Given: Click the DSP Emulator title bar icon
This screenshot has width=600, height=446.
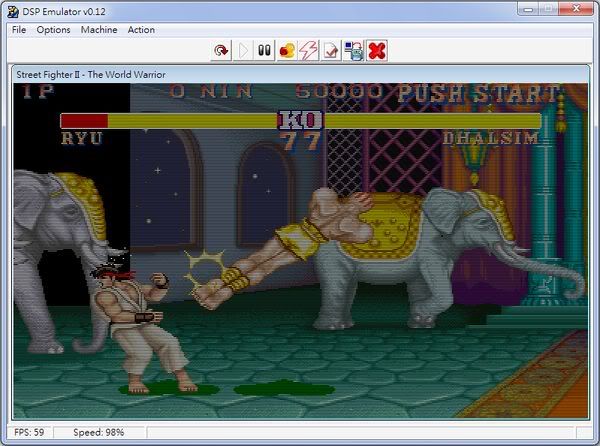Looking at the screenshot, I should tap(13, 11).
